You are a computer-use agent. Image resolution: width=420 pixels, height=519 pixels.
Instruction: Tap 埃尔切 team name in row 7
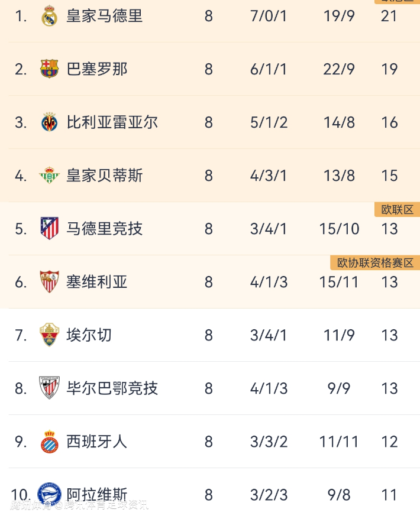click(89, 335)
